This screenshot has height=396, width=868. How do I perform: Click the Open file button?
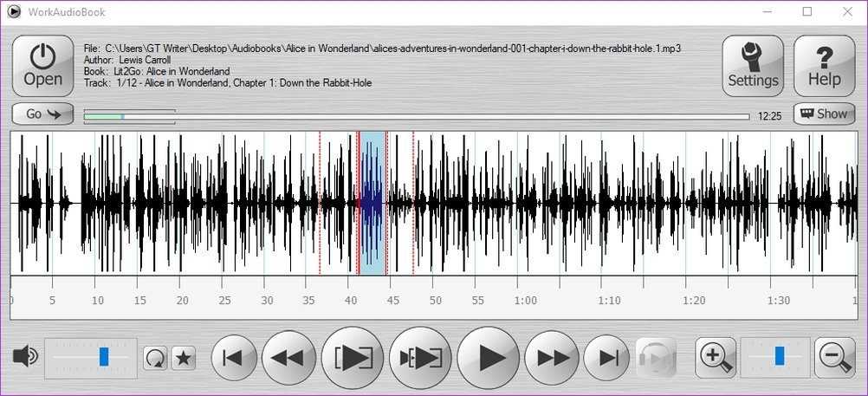click(42, 66)
